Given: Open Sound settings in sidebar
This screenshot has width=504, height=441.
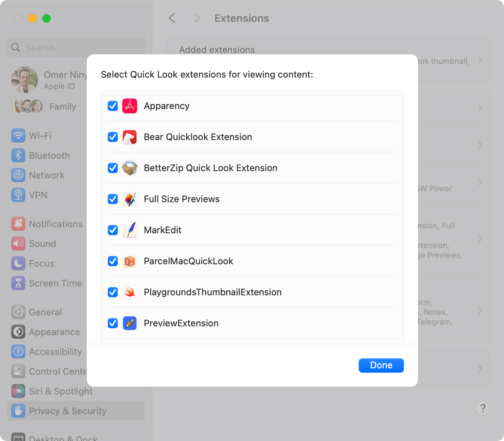Looking at the screenshot, I should [x=76, y=244].
